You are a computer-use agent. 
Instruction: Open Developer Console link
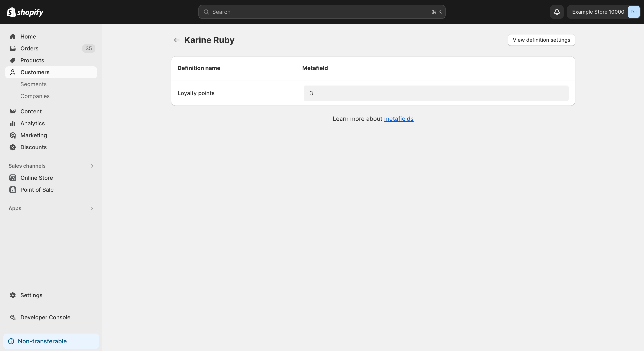point(51,317)
